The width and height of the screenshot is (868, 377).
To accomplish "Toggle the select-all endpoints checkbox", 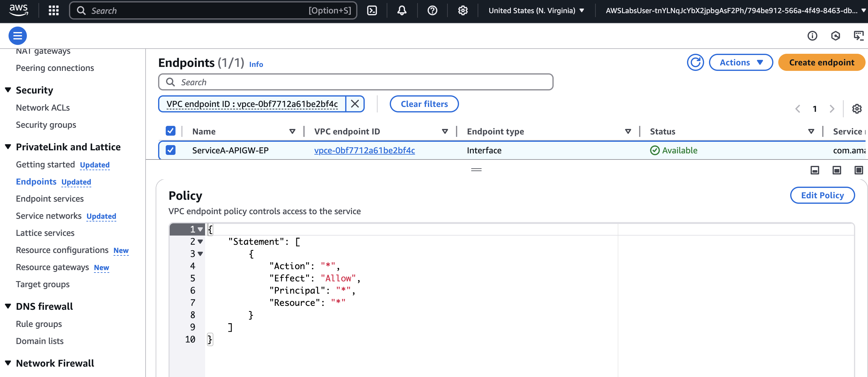I will pos(171,131).
